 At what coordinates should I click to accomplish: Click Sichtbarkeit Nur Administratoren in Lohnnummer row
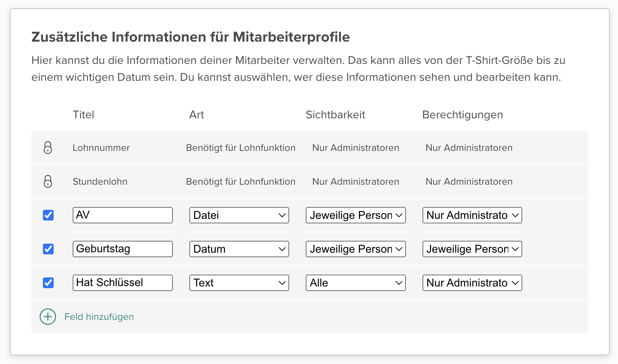[x=356, y=148]
